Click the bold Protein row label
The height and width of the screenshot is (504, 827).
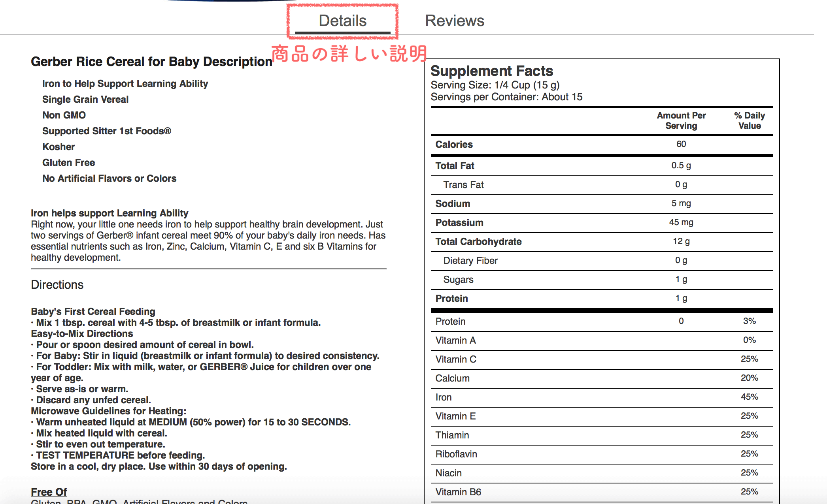click(452, 299)
